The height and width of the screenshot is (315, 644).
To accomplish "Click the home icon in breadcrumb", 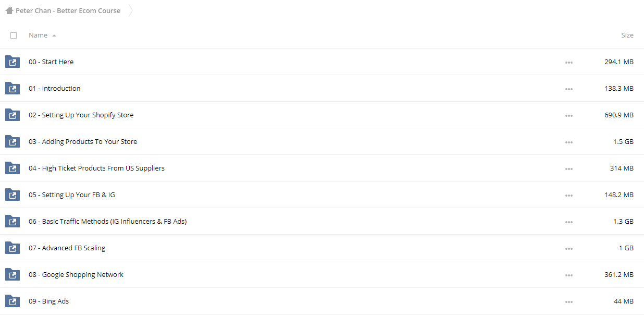I will click(9, 10).
